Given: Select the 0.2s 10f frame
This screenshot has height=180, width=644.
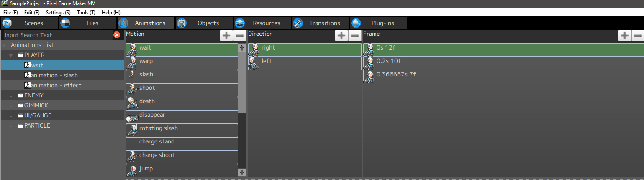Looking at the screenshot, I should point(503,63).
